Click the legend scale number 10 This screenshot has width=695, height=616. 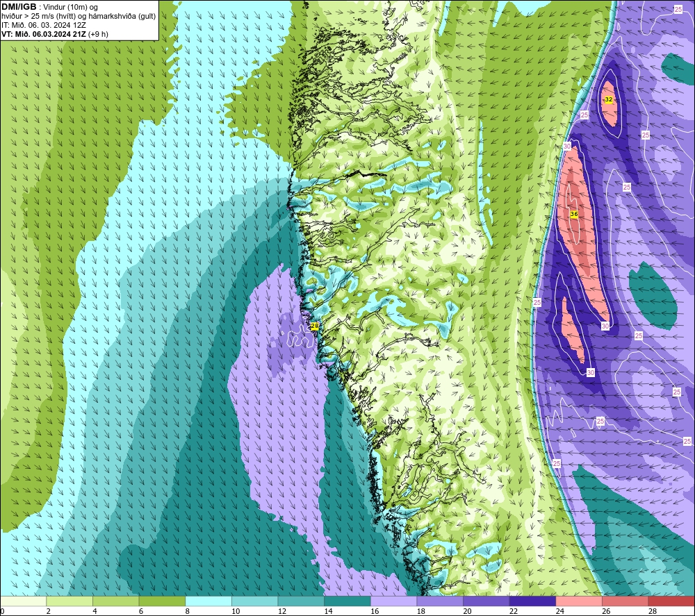(x=236, y=611)
